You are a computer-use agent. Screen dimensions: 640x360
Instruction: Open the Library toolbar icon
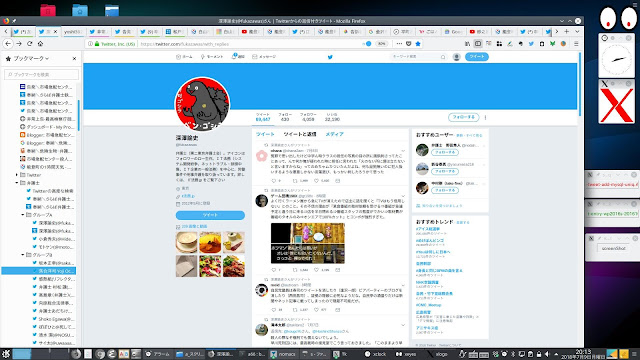click(x=467, y=44)
